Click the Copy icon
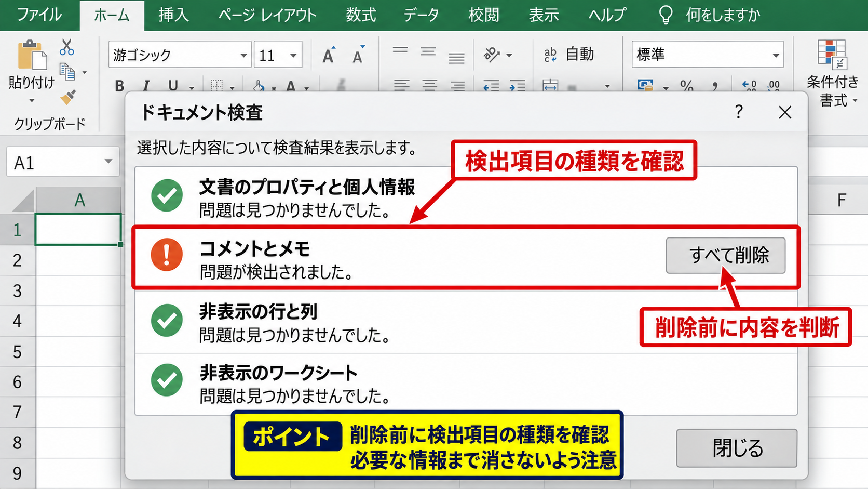The width and height of the screenshot is (868, 489). click(x=67, y=72)
